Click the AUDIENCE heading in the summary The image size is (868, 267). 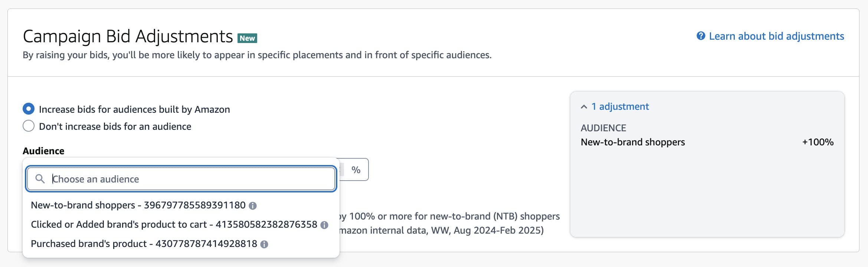(603, 128)
